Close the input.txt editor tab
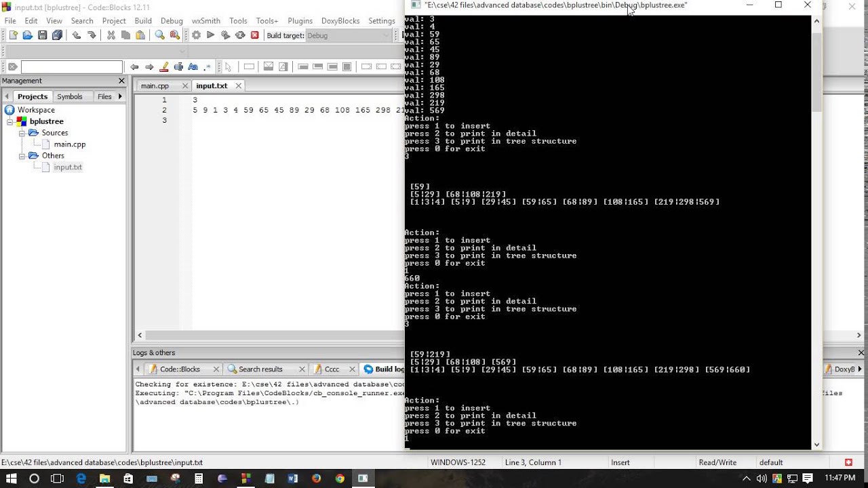Image resolution: width=868 pixels, height=488 pixels. [x=239, y=86]
